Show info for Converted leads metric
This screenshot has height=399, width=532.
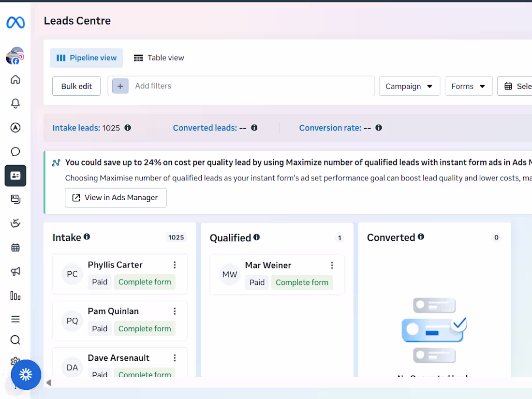(254, 128)
